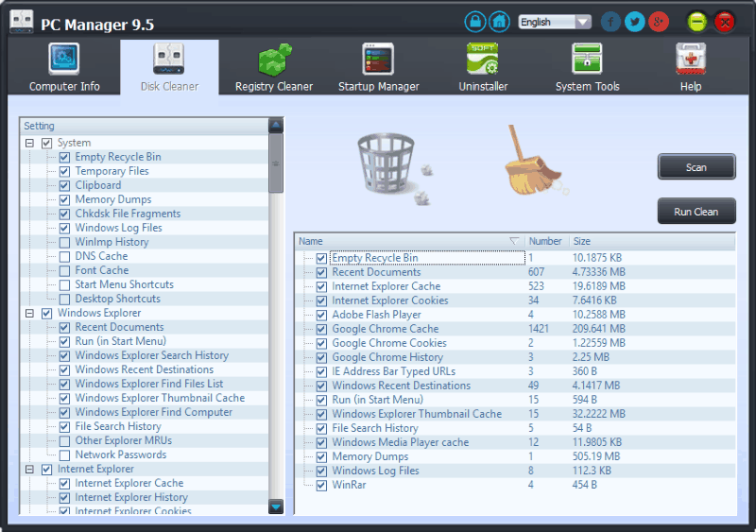This screenshot has width=756, height=532.
Task: Uncheck Clipboard in settings tree
Action: coord(64,186)
